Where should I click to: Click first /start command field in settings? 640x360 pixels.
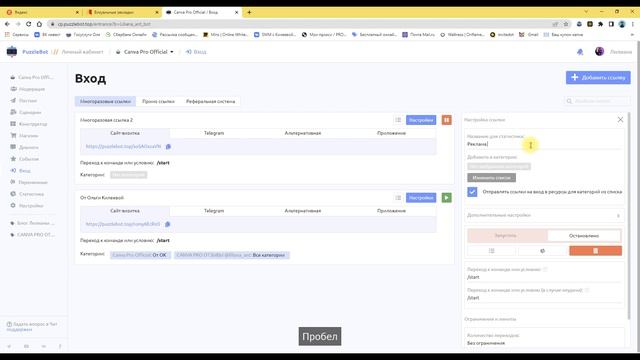click(544, 277)
